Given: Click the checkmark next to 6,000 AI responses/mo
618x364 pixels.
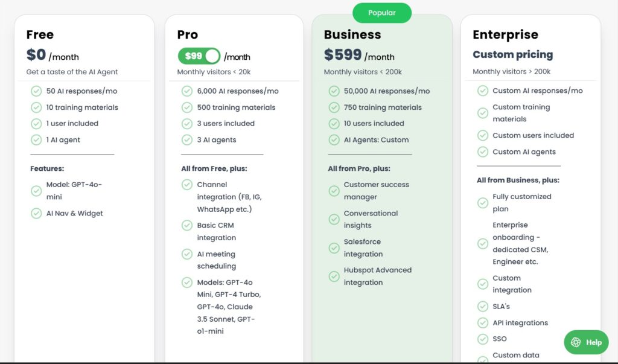Looking at the screenshot, I should [186, 91].
